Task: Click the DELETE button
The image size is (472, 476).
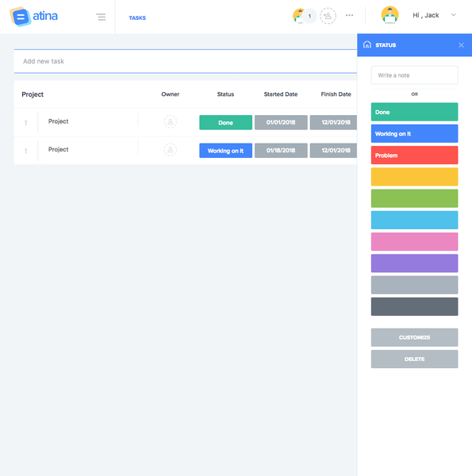Action: pyautogui.click(x=414, y=359)
